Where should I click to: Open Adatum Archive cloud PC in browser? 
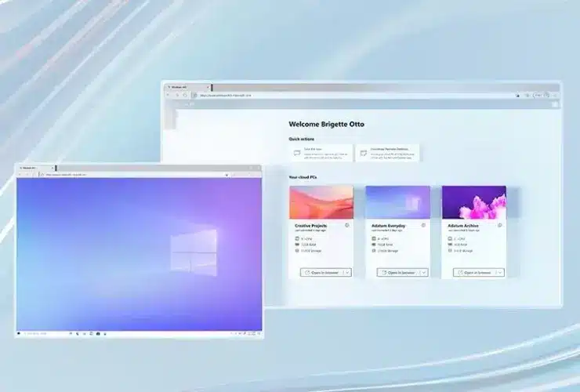pyautogui.click(x=474, y=272)
